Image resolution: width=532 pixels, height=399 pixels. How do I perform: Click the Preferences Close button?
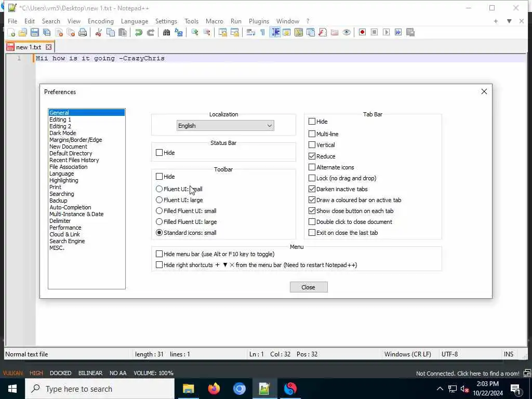(309, 287)
